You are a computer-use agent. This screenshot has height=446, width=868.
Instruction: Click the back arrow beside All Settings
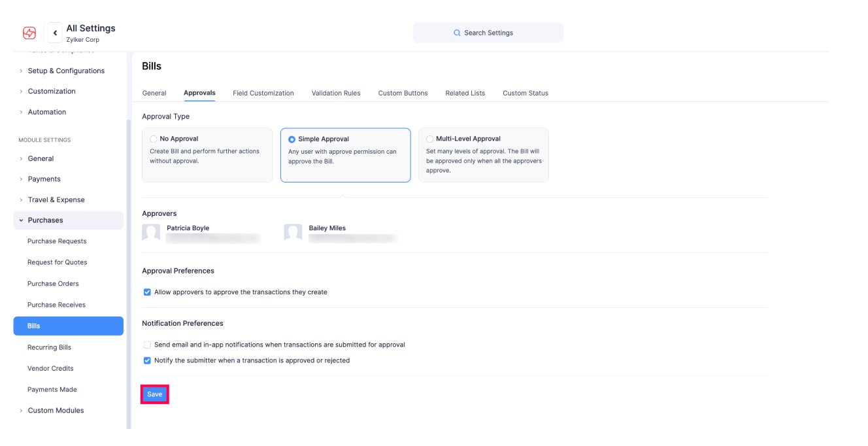pos(55,33)
